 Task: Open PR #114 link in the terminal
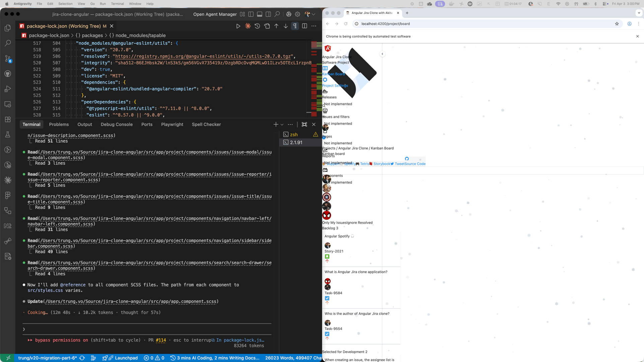[160, 340]
